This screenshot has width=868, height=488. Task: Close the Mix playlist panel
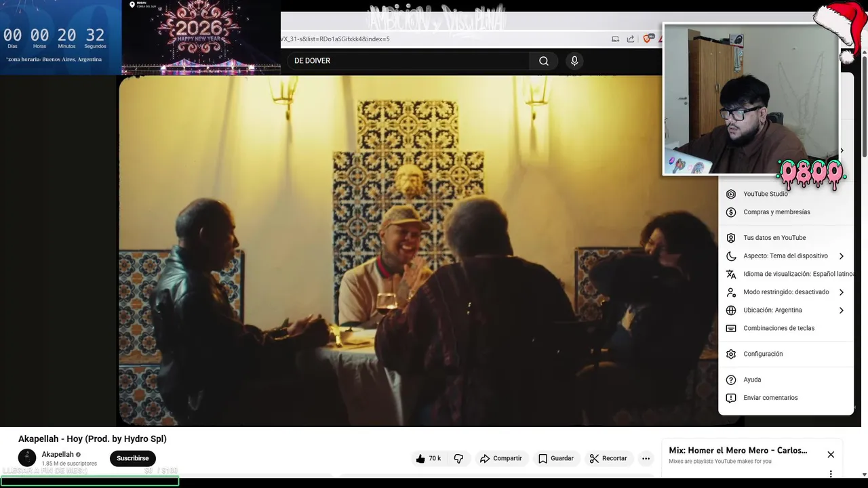coord(831,455)
